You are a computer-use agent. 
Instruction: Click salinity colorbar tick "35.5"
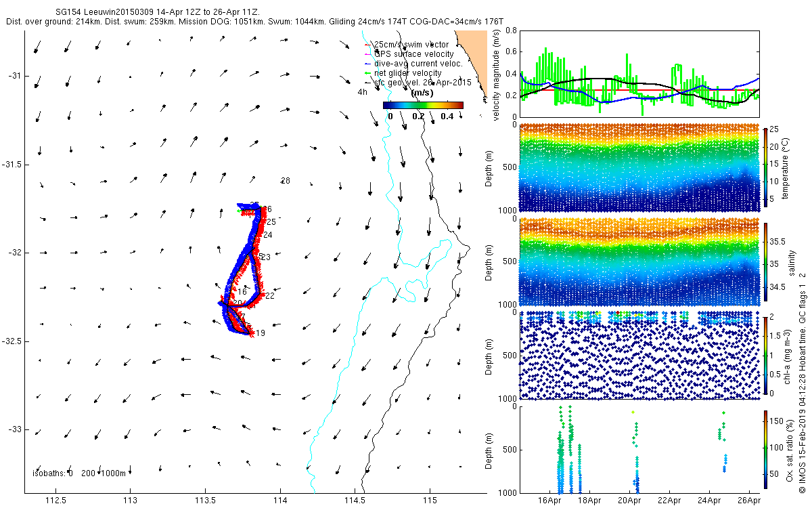pyautogui.click(x=777, y=241)
